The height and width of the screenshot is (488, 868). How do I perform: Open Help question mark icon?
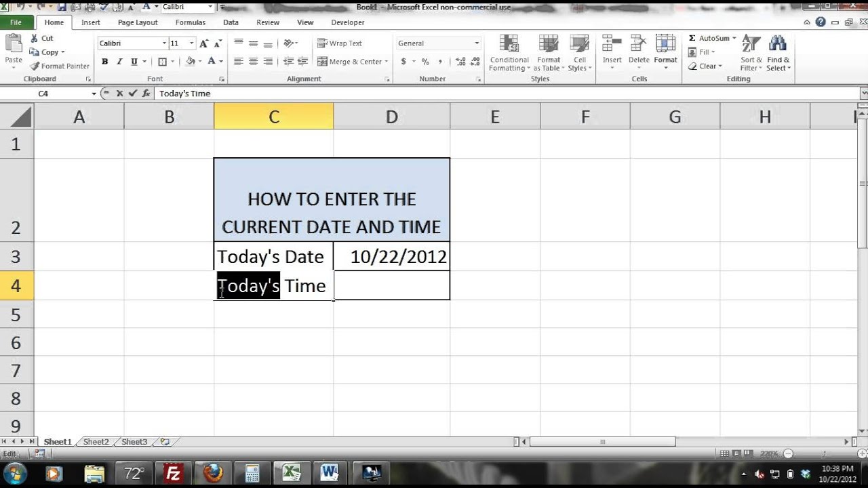click(821, 22)
